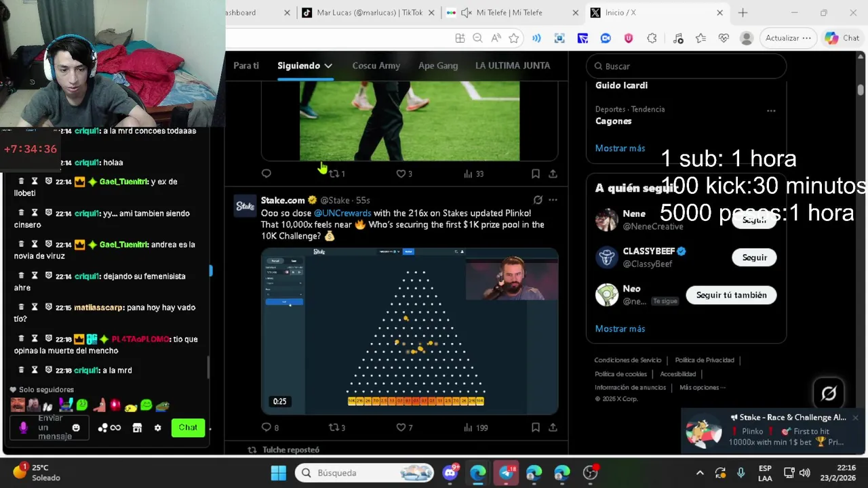Play the Stake Plinko video thumbnail
The image size is (868, 488).
click(x=410, y=331)
